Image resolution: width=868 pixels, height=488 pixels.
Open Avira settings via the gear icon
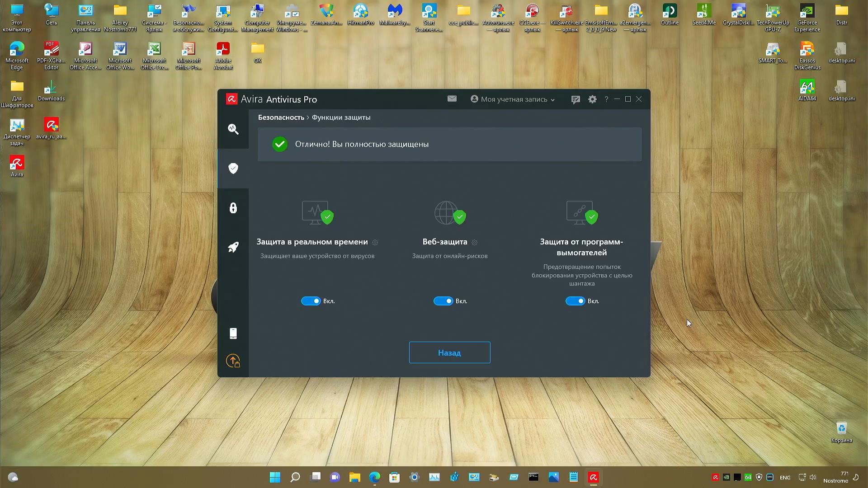tap(592, 99)
